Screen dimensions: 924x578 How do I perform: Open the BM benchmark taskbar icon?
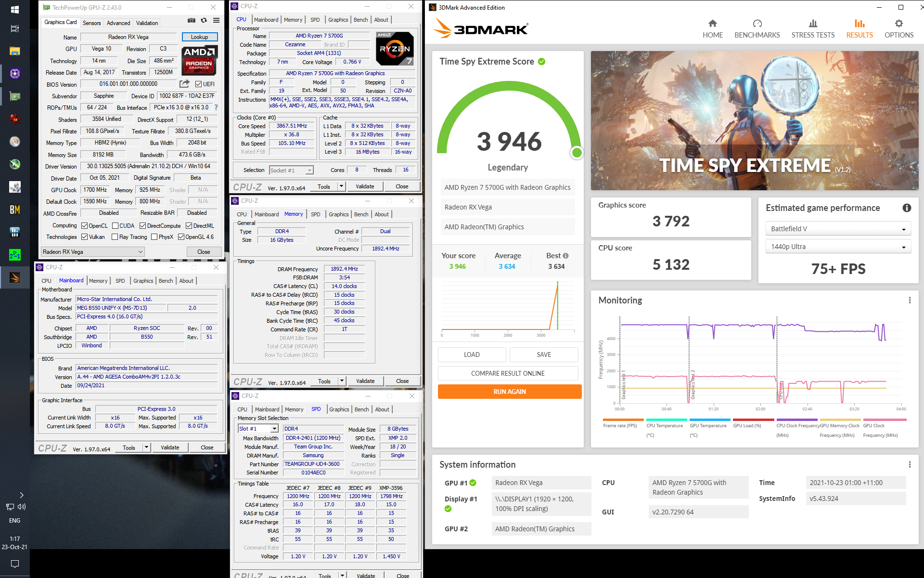coord(15,210)
